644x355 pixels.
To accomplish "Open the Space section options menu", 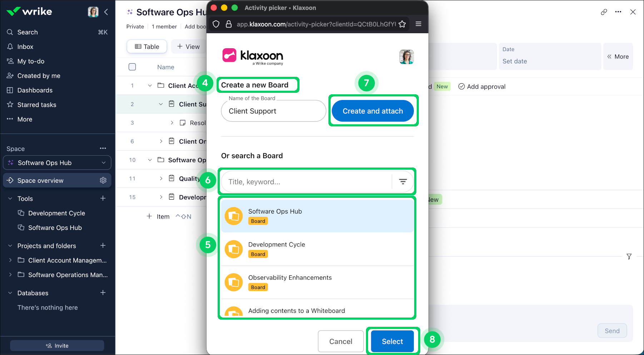I will tap(103, 149).
